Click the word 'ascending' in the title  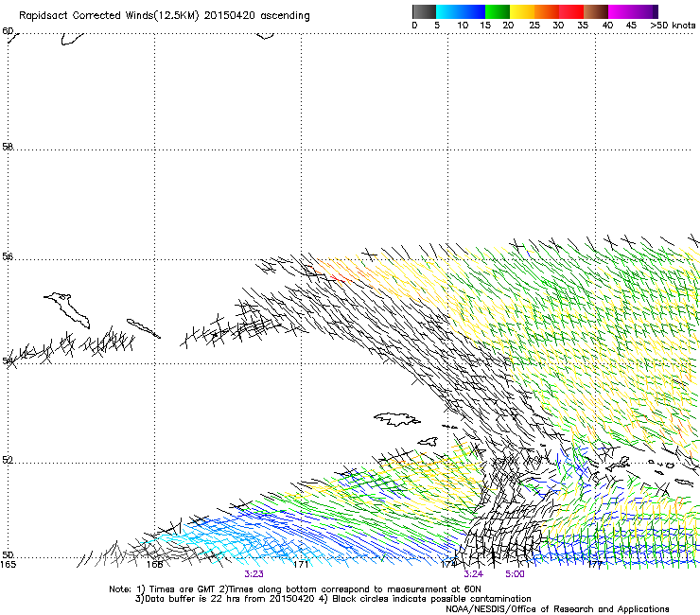[285, 16]
